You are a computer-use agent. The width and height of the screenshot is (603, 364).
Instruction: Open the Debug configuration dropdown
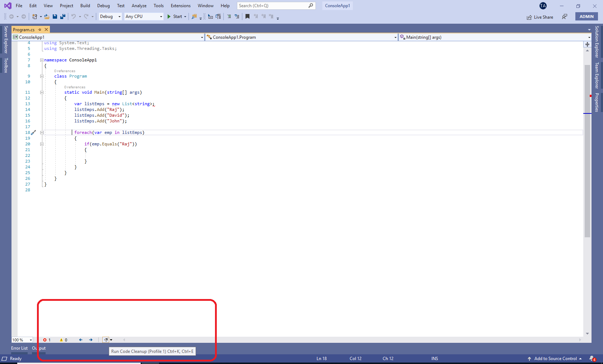[x=110, y=17]
